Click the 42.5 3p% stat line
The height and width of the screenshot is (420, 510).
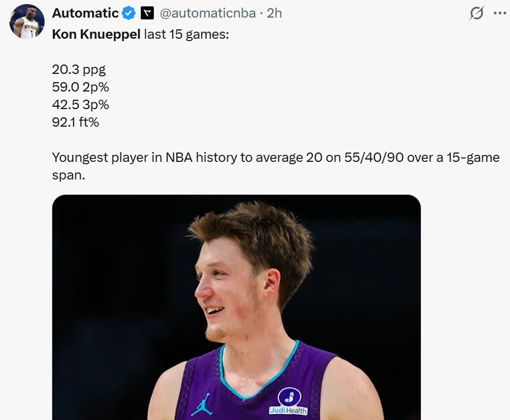coord(80,104)
